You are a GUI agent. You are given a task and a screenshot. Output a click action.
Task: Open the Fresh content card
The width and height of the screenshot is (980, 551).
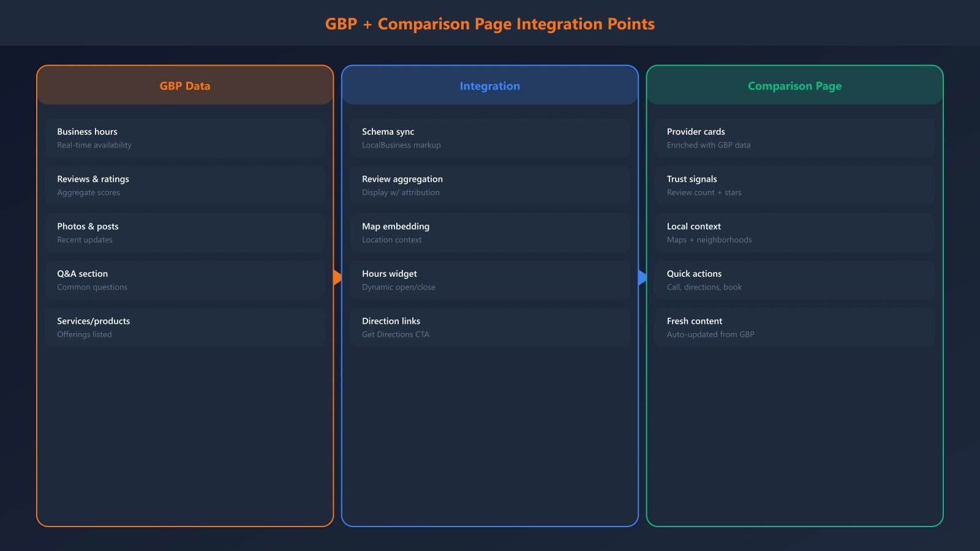[x=794, y=327]
